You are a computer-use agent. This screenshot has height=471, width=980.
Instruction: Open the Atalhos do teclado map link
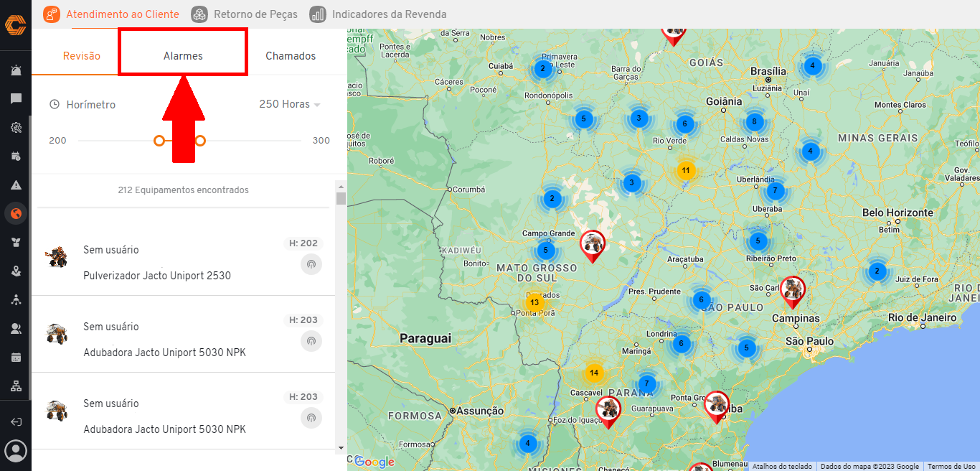pos(782,466)
